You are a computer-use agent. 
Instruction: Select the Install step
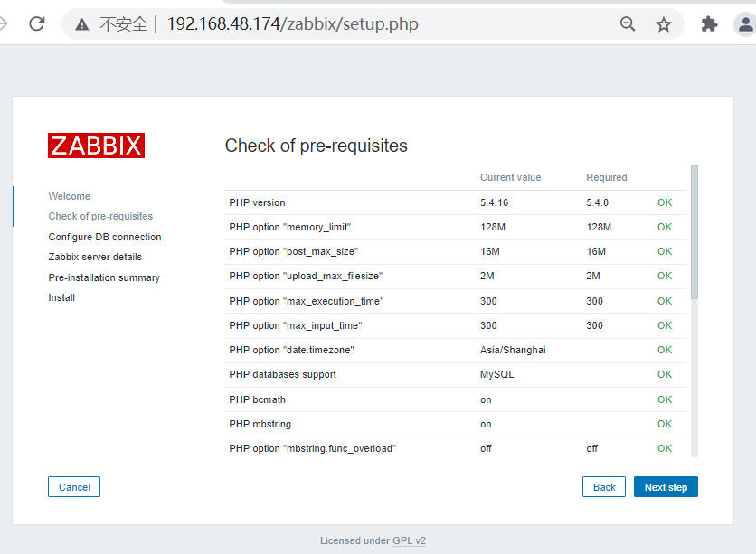[61, 297]
